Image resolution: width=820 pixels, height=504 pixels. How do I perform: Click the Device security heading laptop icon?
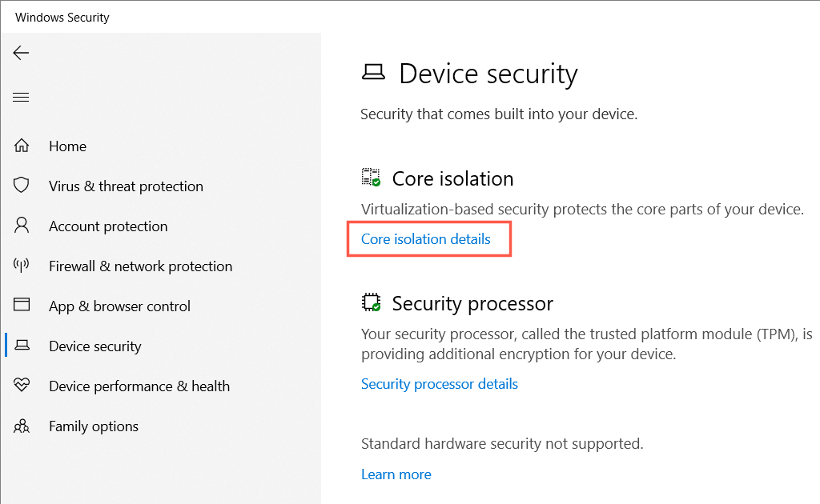pos(373,73)
